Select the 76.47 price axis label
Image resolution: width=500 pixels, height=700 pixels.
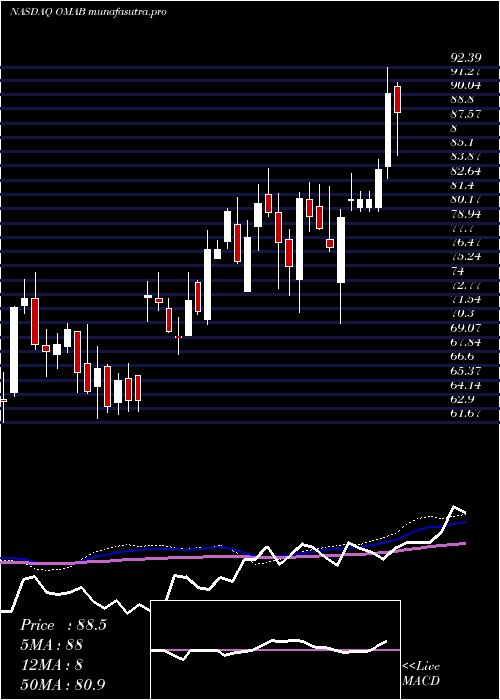pos(466,242)
